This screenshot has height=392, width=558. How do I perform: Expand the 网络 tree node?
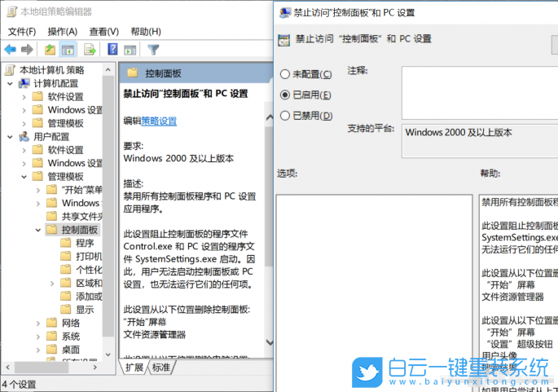[38, 324]
